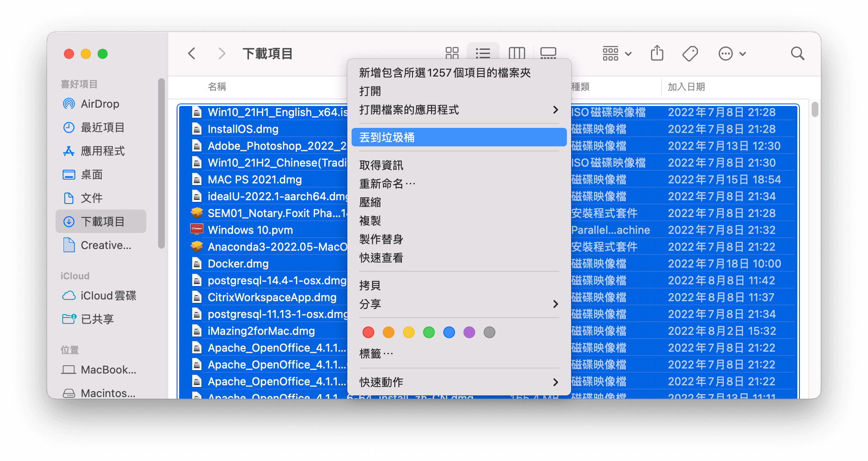Open 應用程式 in the sidebar
This screenshot has height=461, width=868.
click(101, 151)
